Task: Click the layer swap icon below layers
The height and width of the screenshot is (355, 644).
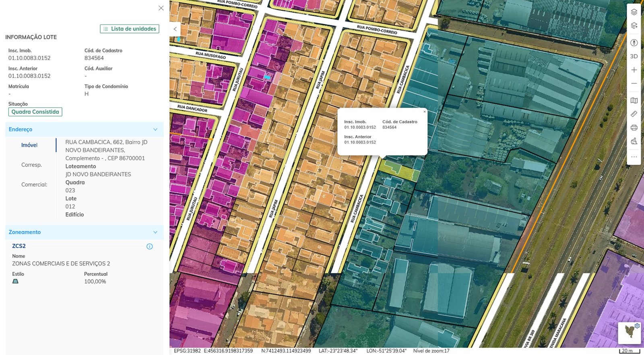Action: [634, 26]
